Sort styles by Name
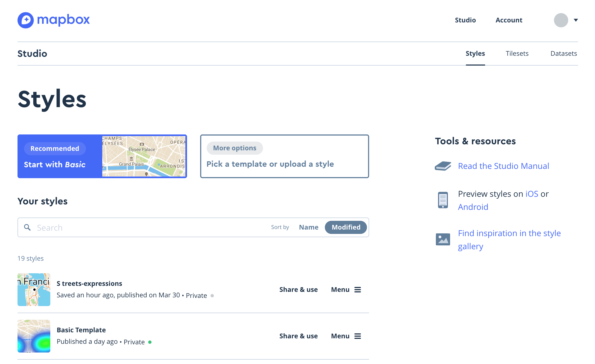595x364 pixels. click(x=309, y=227)
